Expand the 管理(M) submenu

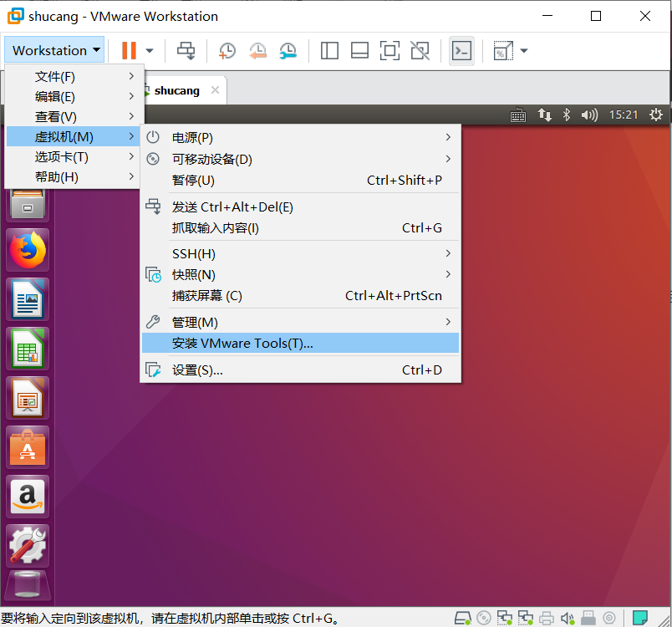tap(300, 323)
